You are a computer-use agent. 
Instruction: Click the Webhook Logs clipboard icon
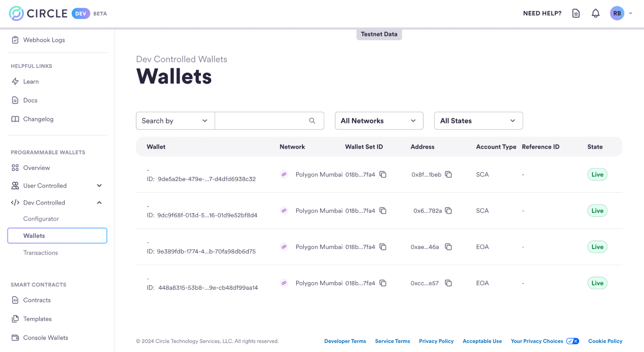click(x=15, y=40)
